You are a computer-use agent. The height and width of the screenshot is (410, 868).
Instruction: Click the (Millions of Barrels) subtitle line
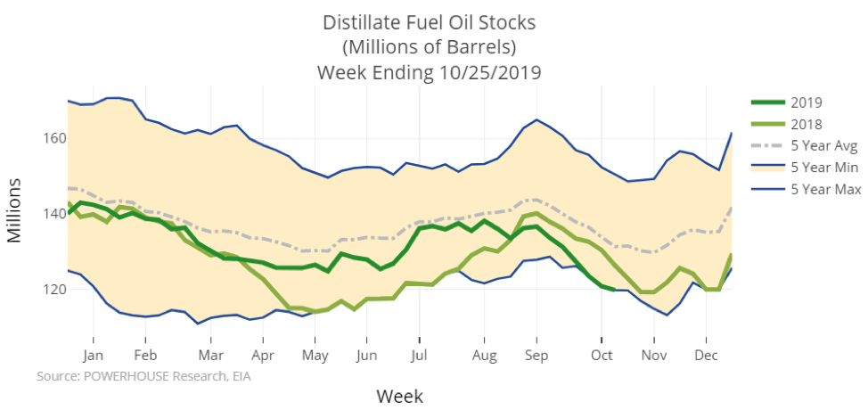pos(429,46)
